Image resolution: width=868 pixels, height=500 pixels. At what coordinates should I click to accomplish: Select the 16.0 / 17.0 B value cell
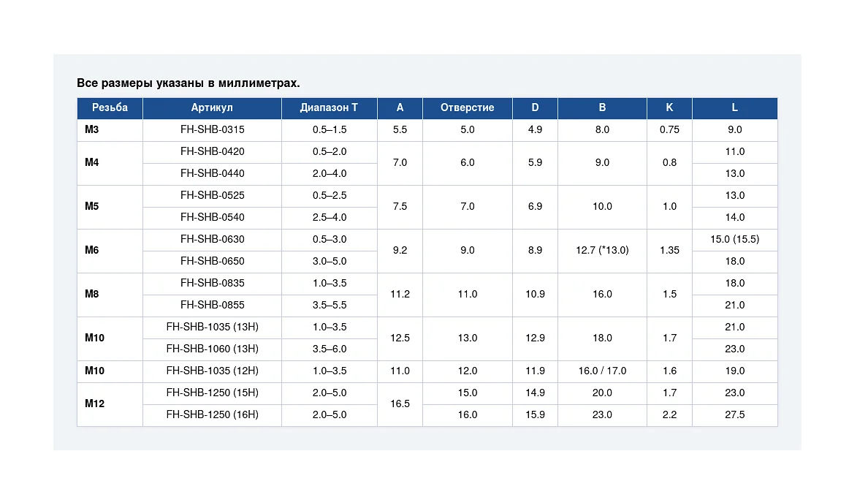(602, 371)
